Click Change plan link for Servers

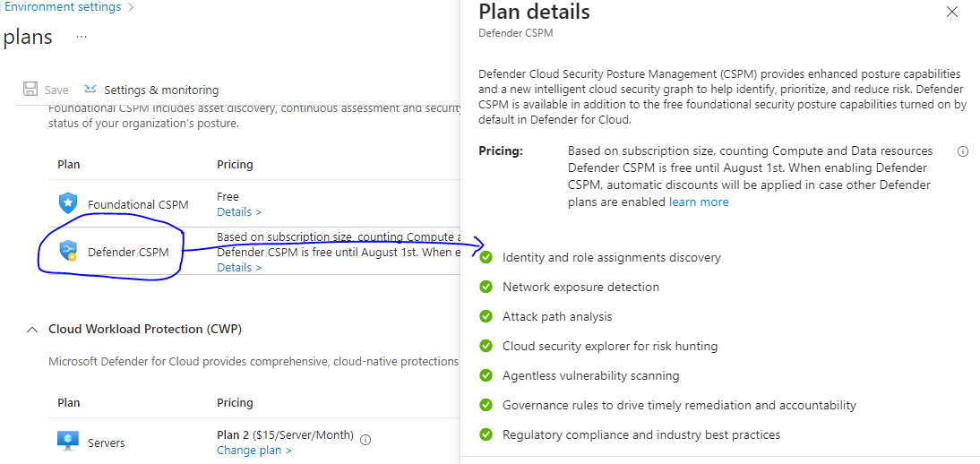pyautogui.click(x=254, y=451)
